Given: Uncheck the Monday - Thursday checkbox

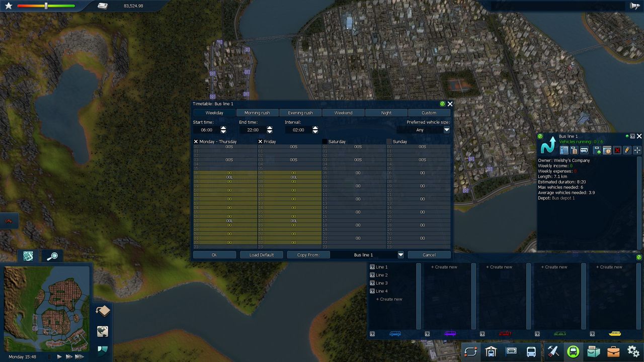Looking at the screenshot, I should click(x=196, y=142).
